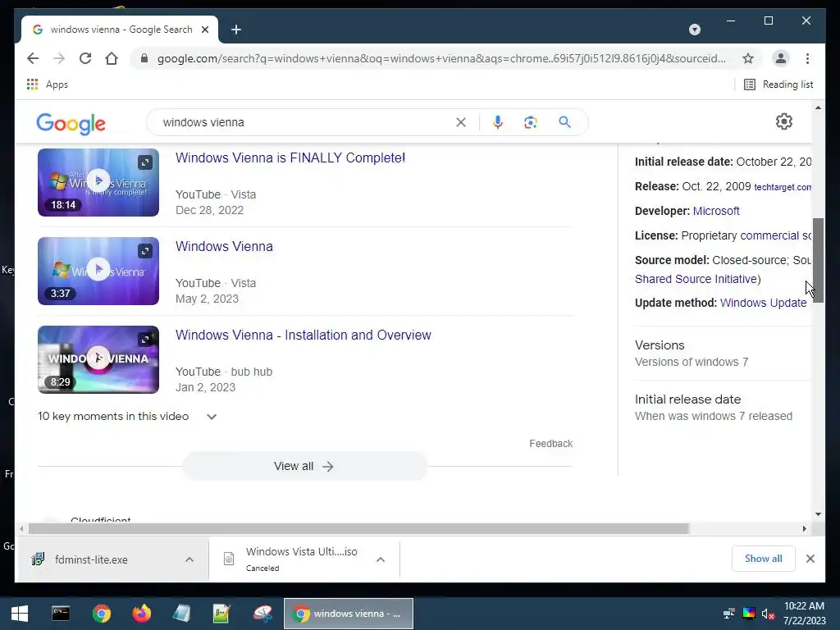Launch Firefox from the taskbar
Image resolution: width=840 pixels, height=630 pixels.
[142, 614]
